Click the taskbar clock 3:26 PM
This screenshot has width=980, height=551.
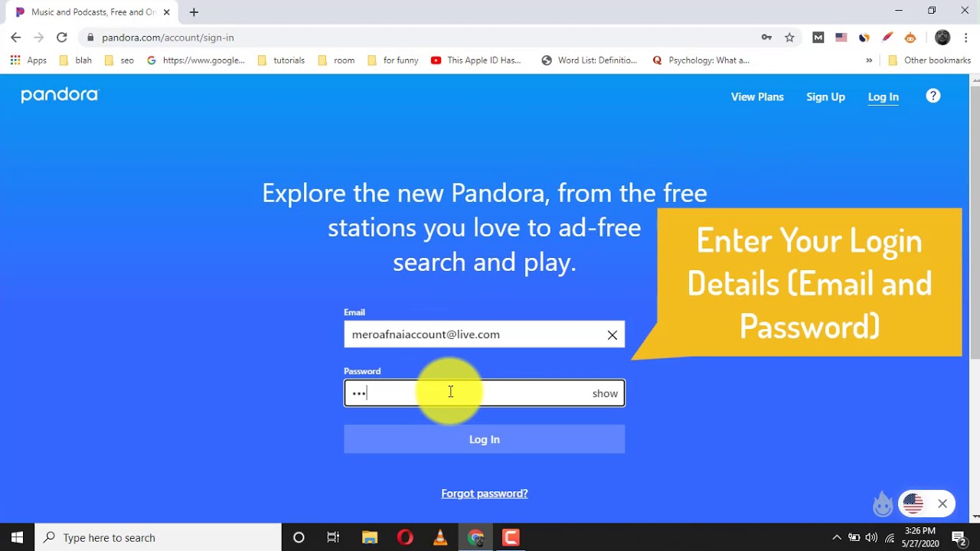coord(920,537)
